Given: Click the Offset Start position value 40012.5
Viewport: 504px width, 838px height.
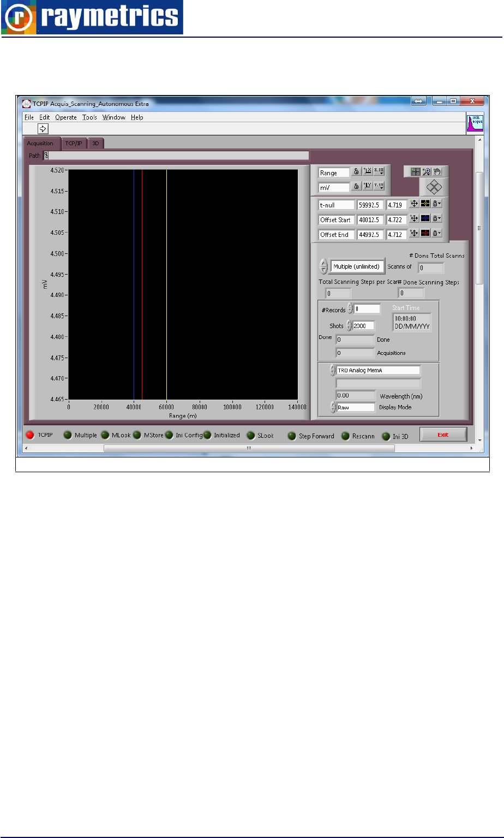Looking at the screenshot, I should 370,219.
